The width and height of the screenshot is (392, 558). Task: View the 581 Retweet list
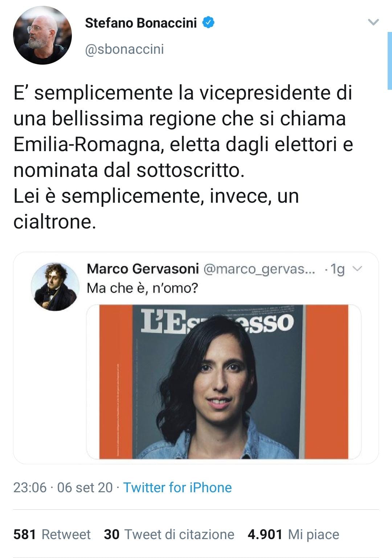(52, 534)
